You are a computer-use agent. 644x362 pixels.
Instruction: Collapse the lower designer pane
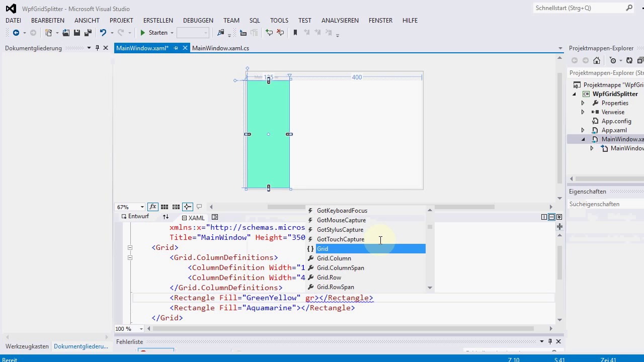[x=559, y=217]
